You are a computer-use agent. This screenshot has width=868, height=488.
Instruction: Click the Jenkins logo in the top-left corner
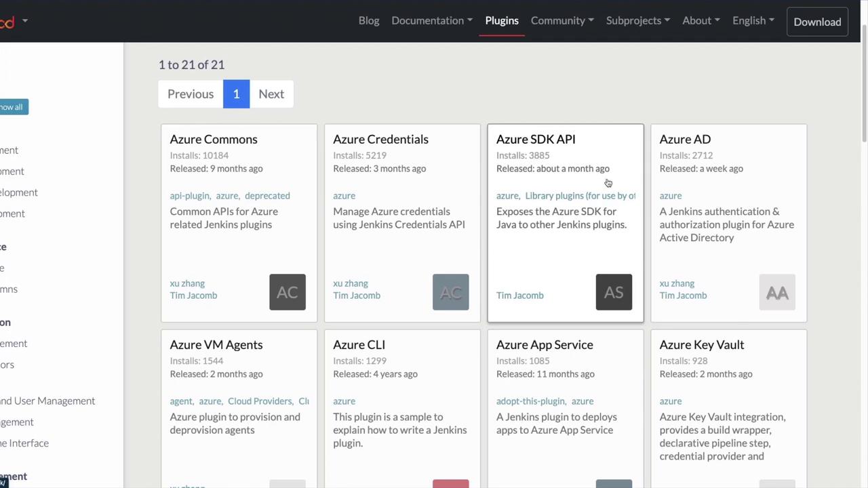(7, 22)
